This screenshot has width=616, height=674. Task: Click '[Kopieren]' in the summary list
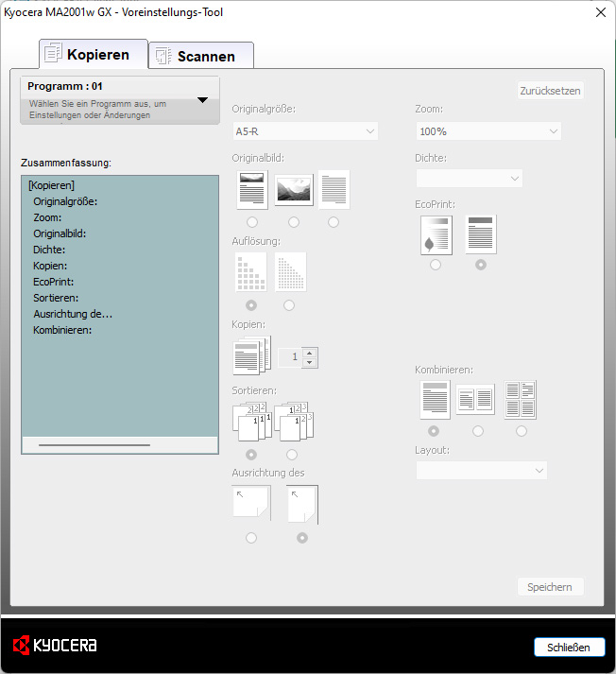pos(51,185)
